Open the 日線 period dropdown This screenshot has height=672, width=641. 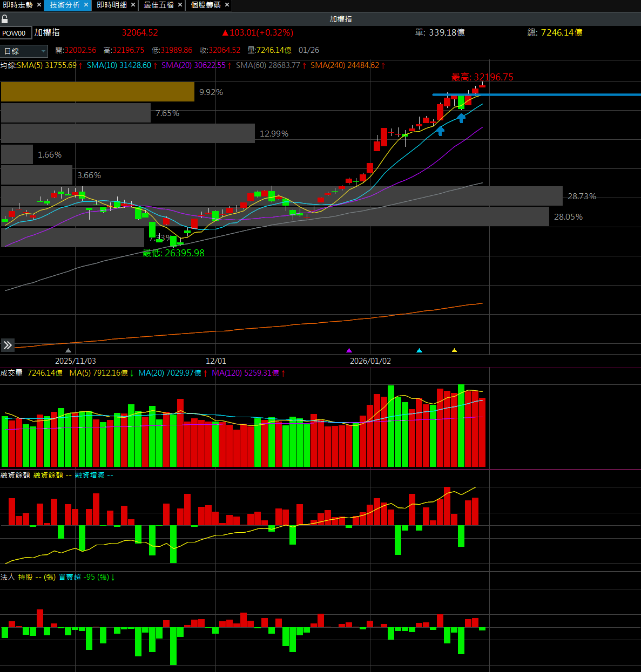pos(25,51)
